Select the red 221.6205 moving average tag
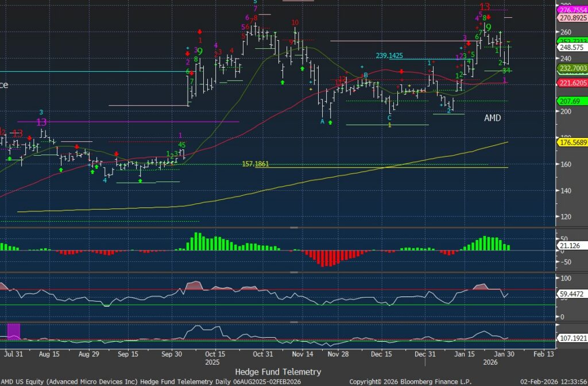This screenshot has height=386, width=588. pos(572,83)
